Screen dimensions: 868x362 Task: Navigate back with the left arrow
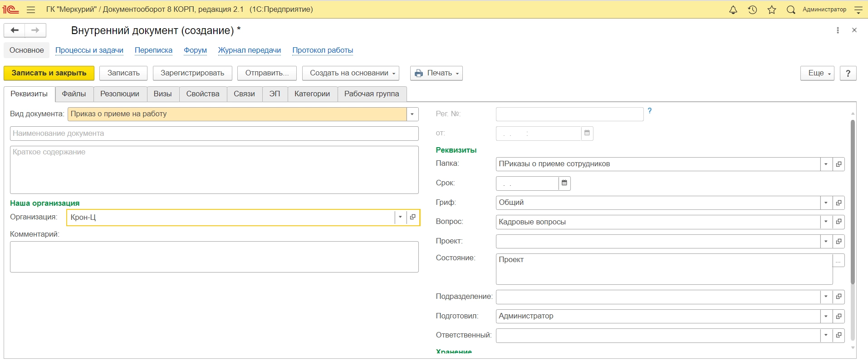coord(15,30)
